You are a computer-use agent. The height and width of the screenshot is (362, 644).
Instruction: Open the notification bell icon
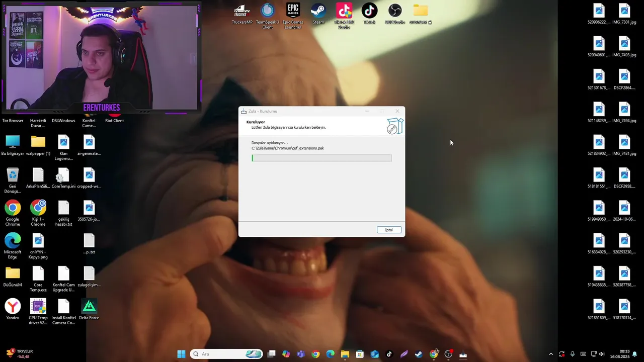(635, 354)
